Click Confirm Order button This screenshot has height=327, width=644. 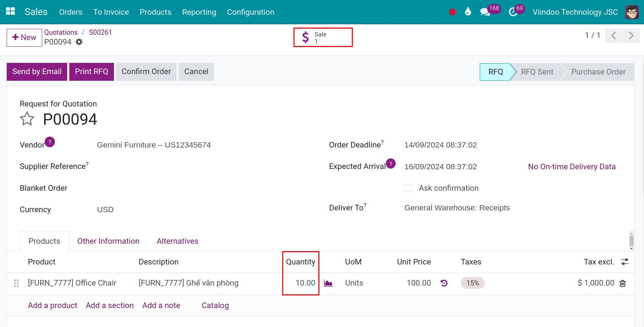coord(146,72)
